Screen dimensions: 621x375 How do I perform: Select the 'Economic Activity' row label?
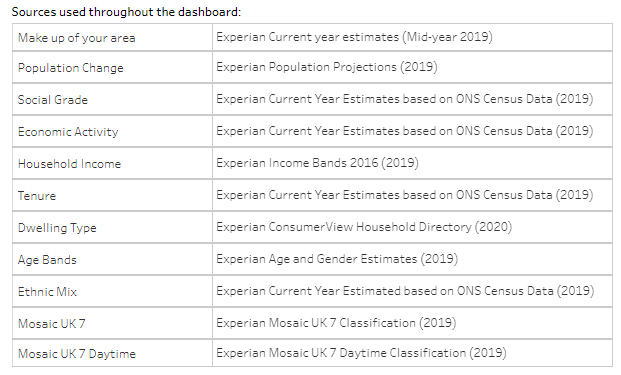click(112, 132)
